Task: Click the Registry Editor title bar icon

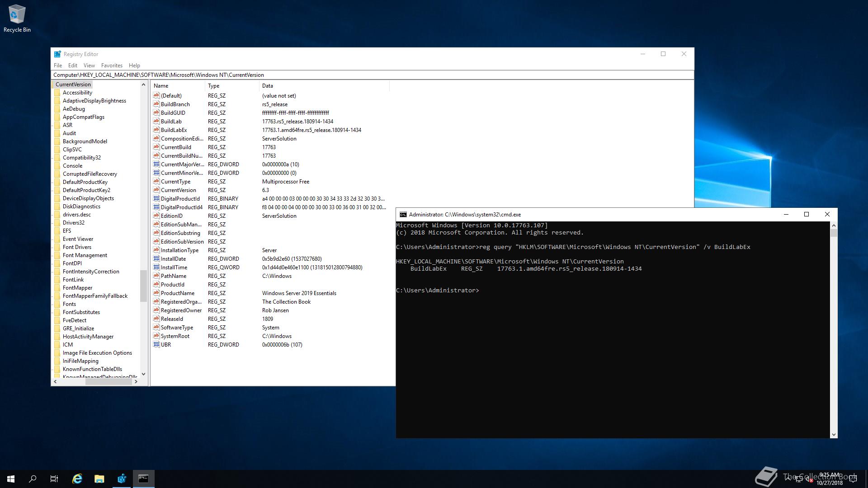Action: click(57, 54)
